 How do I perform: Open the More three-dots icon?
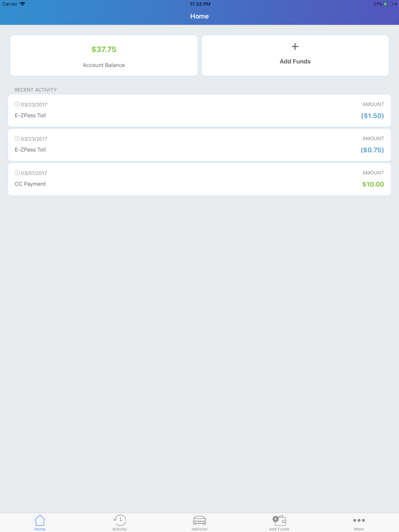tap(359, 520)
